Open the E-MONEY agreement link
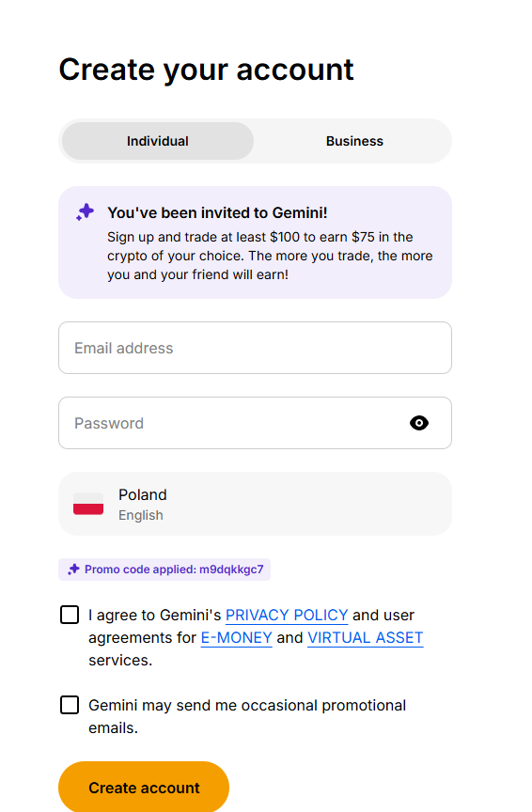This screenshot has width=532, height=812. click(x=236, y=637)
